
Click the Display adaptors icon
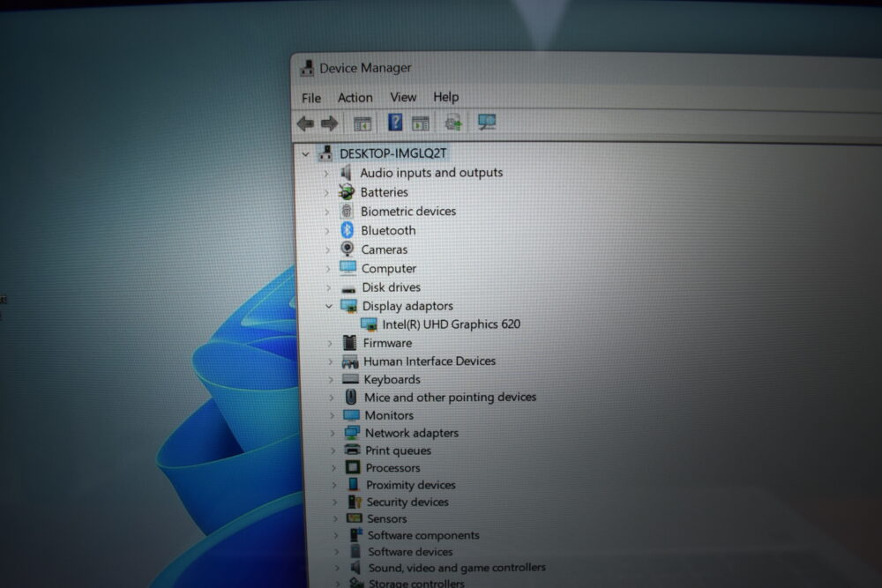point(348,306)
